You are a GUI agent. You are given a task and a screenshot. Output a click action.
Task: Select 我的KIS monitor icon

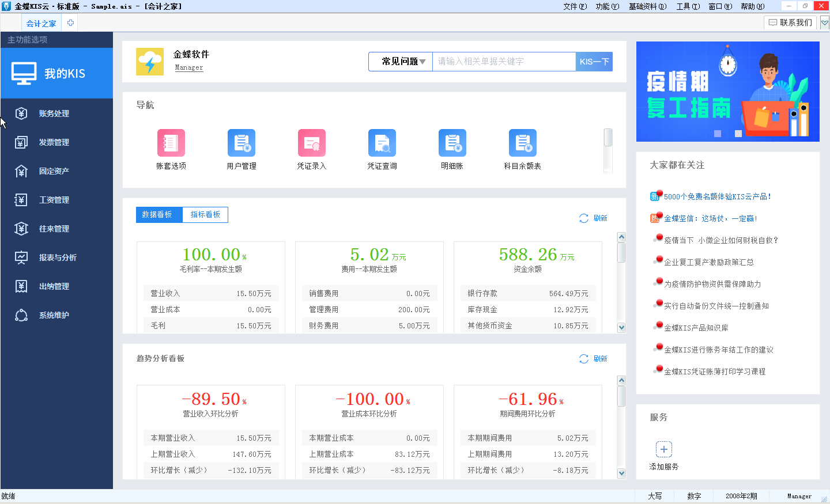click(24, 74)
